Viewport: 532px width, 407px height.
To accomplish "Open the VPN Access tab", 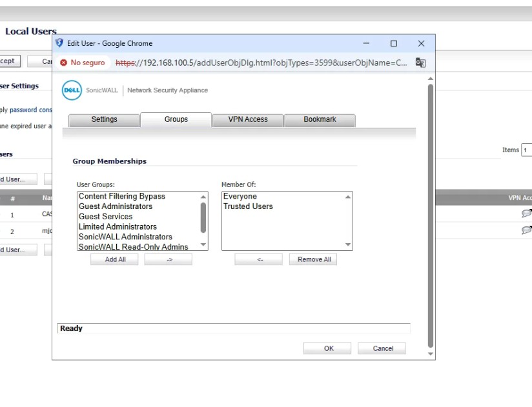I will click(248, 119).
